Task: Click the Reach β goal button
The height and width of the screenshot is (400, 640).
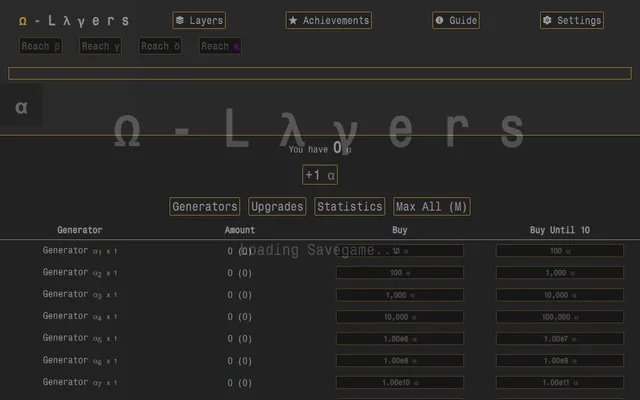Action: coord(41,46)
